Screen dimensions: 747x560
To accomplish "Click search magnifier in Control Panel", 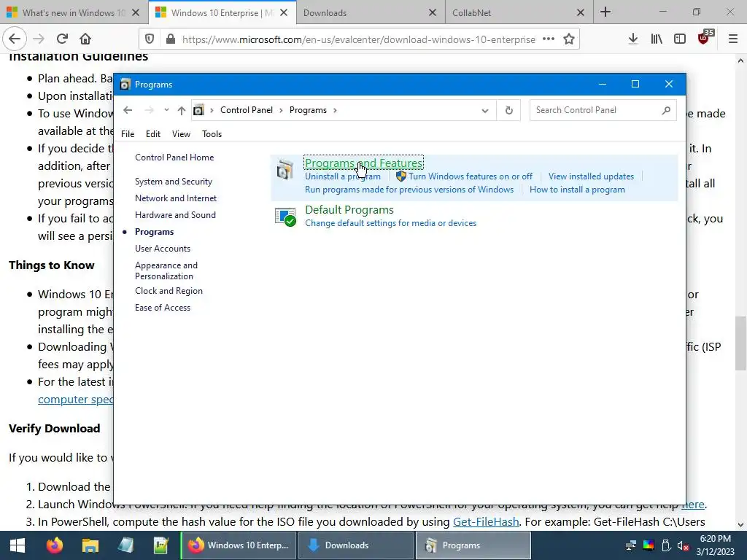I will point(666,111).
